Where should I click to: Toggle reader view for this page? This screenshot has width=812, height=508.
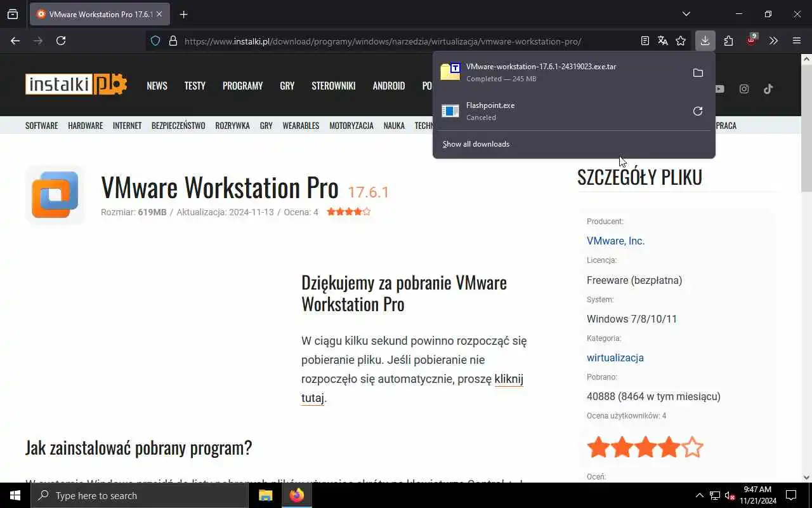[645, 41]
